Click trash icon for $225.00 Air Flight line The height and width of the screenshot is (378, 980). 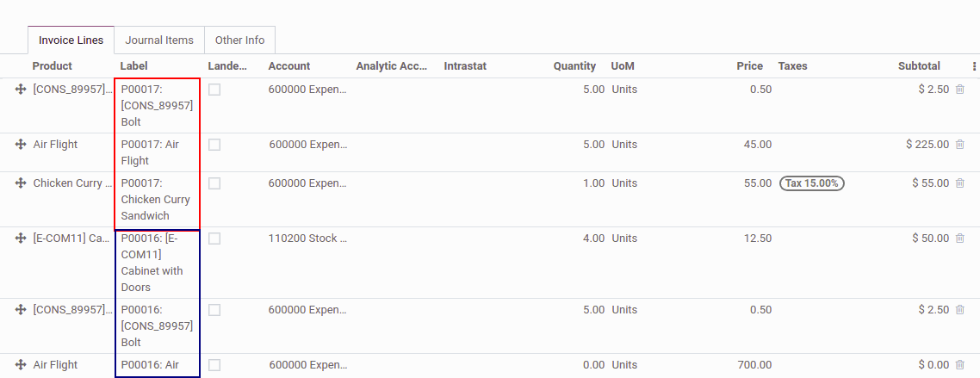pos(960,145)
